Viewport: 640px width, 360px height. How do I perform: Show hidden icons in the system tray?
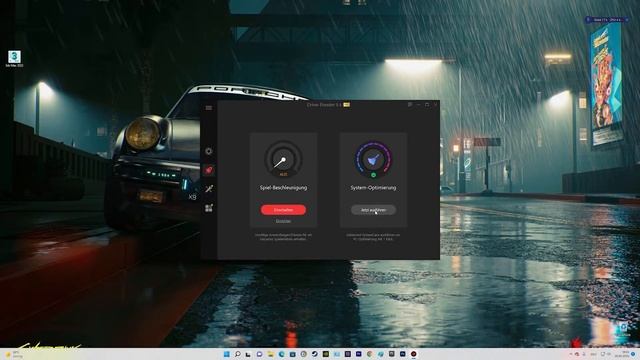[x=571, y=354]
